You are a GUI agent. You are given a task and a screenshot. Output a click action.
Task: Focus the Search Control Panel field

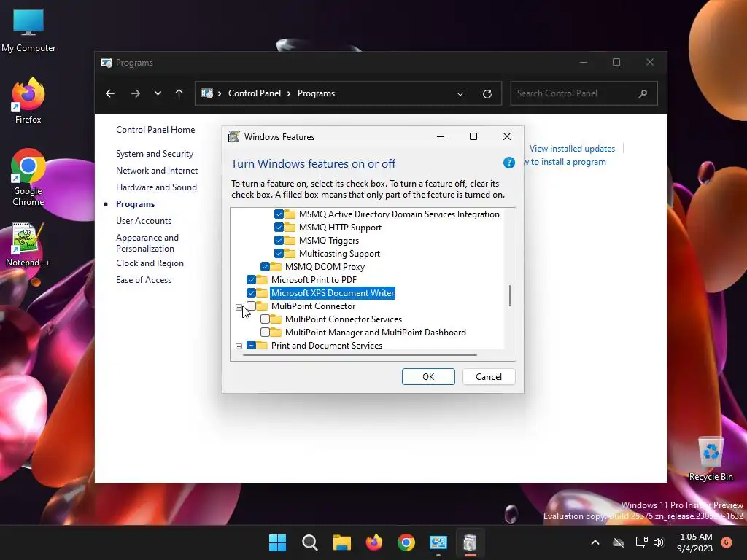584,93
